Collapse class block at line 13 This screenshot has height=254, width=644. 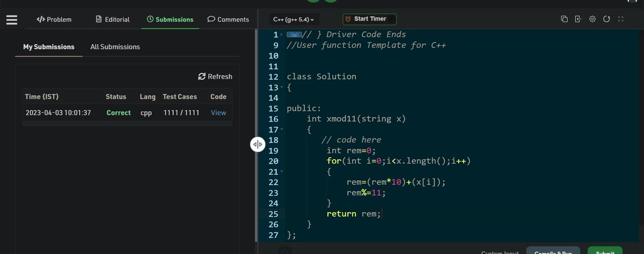pos(282,87)
